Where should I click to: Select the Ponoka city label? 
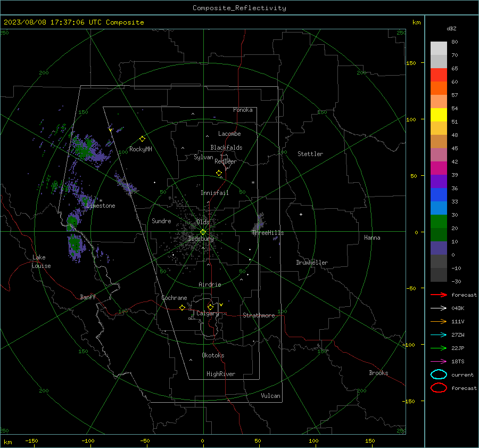tap(243, 110)
